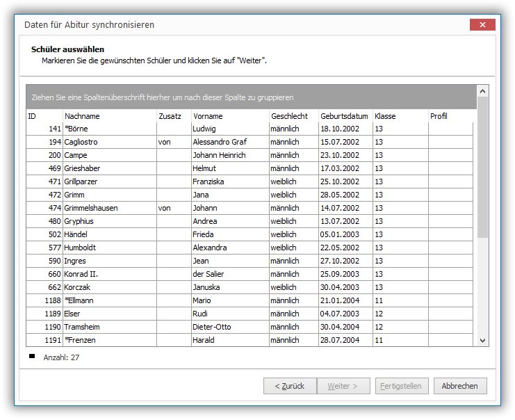
Task: Select the student Grimmelshausen
Action: click(250, 208)
